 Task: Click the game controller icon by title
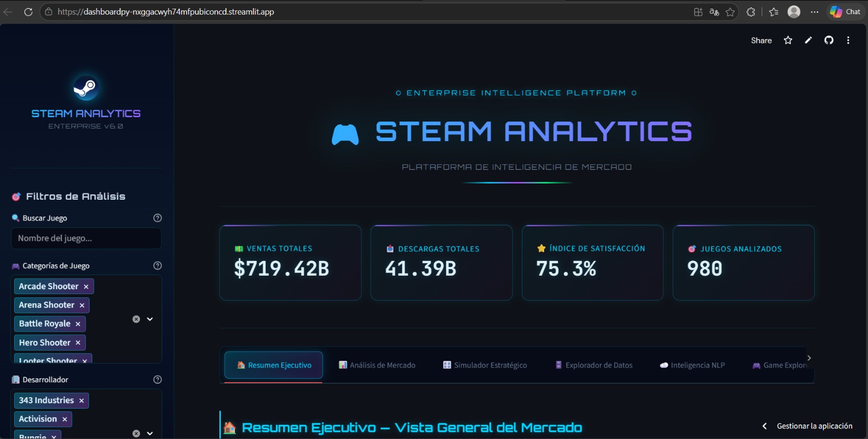(x=345, y=135)
